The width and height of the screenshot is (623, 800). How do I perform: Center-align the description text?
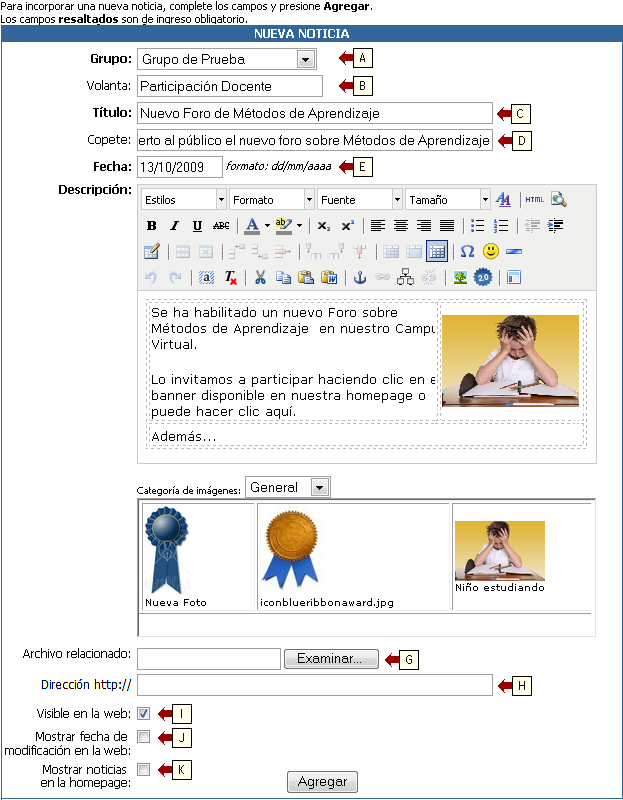[401, 226]
